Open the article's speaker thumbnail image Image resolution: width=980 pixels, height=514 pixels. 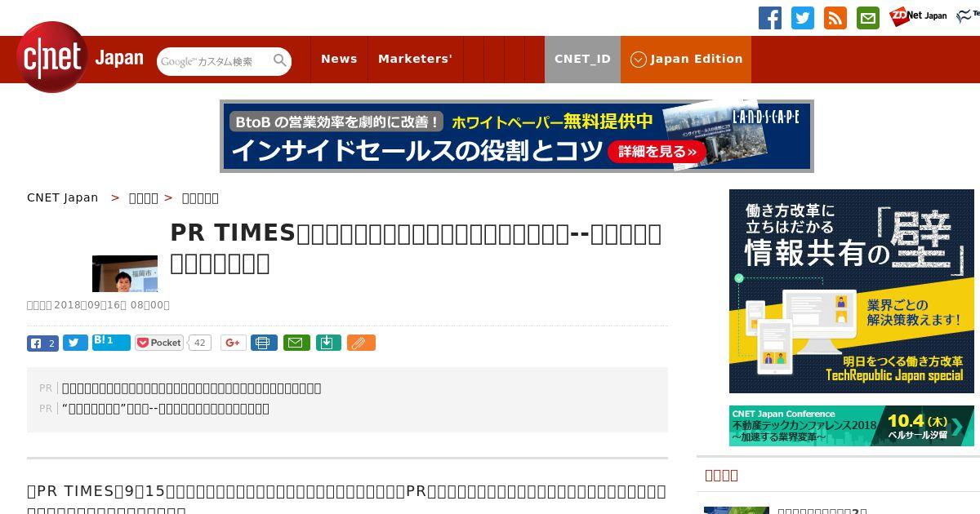[125, 273]
